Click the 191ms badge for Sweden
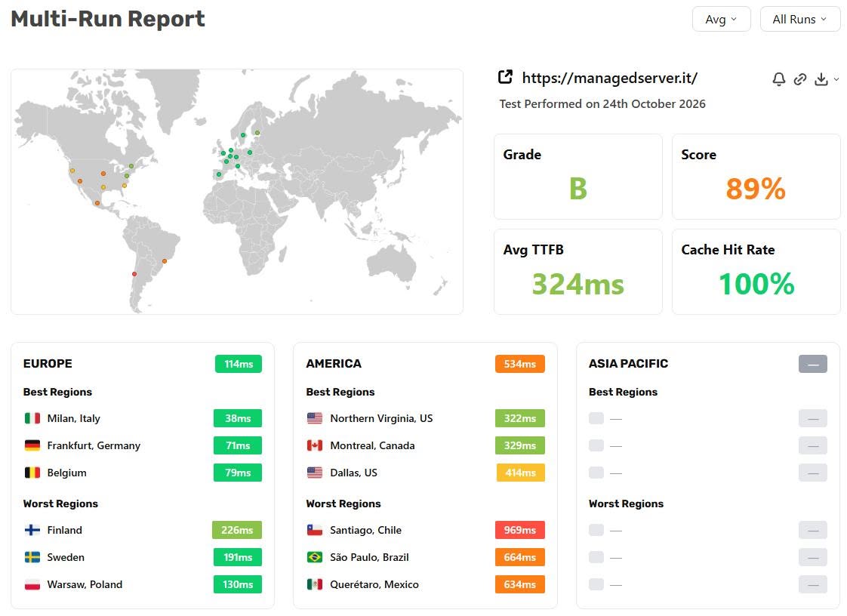This screenshot has height=616, width=847. [238, 557]
